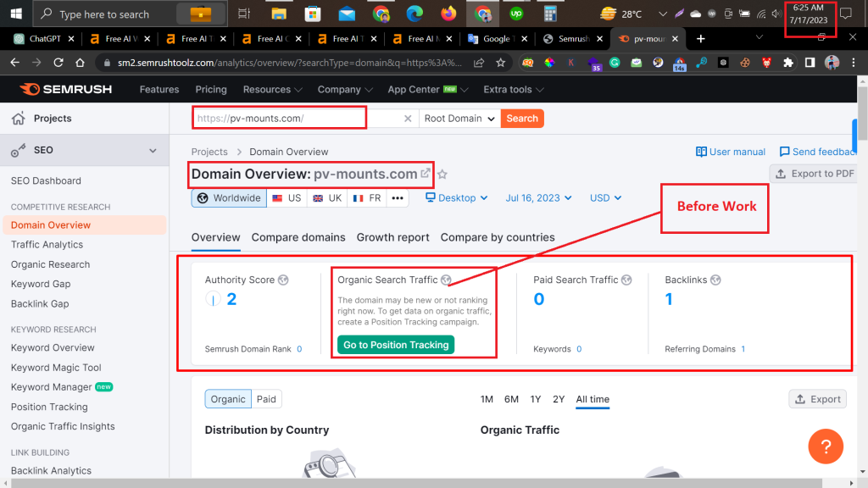Open the Projects home icon in sidebar
This screenshot has width=868, height=488.
(19, 119)
